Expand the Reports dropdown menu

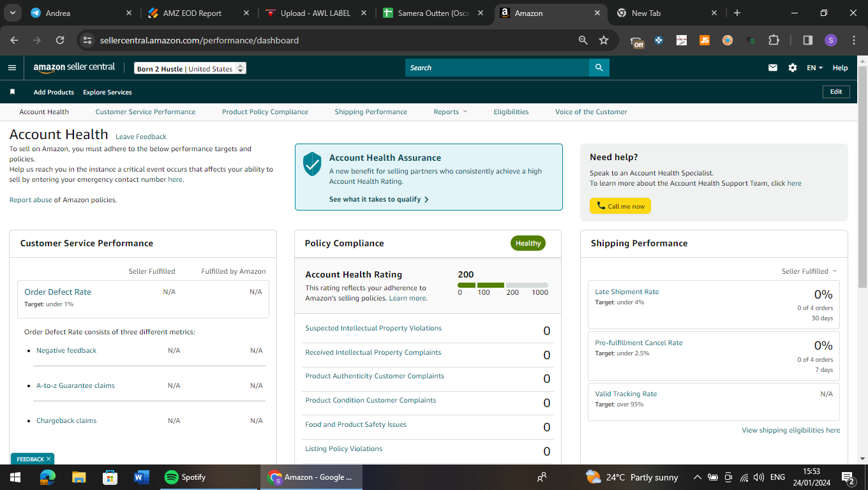coord(451,112)
